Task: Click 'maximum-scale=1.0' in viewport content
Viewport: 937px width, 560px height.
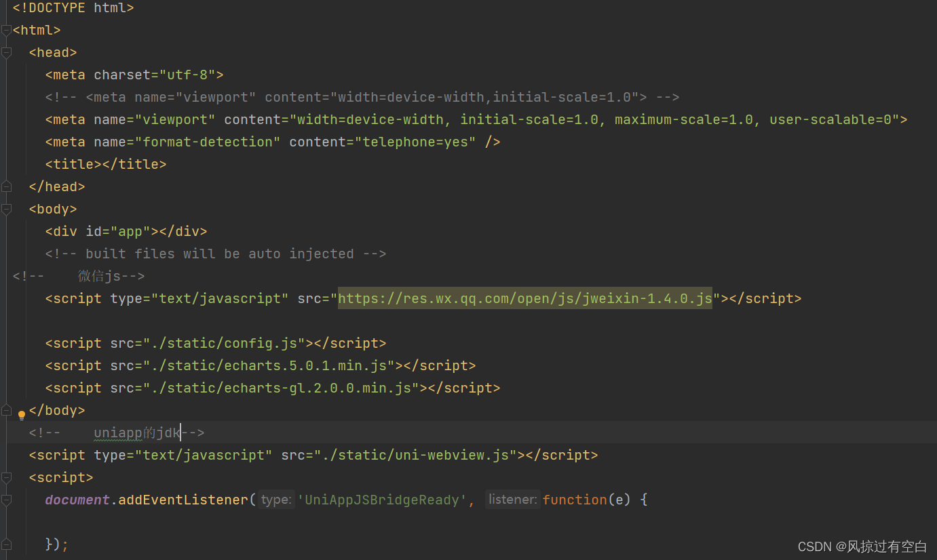Action: point(683,119)
